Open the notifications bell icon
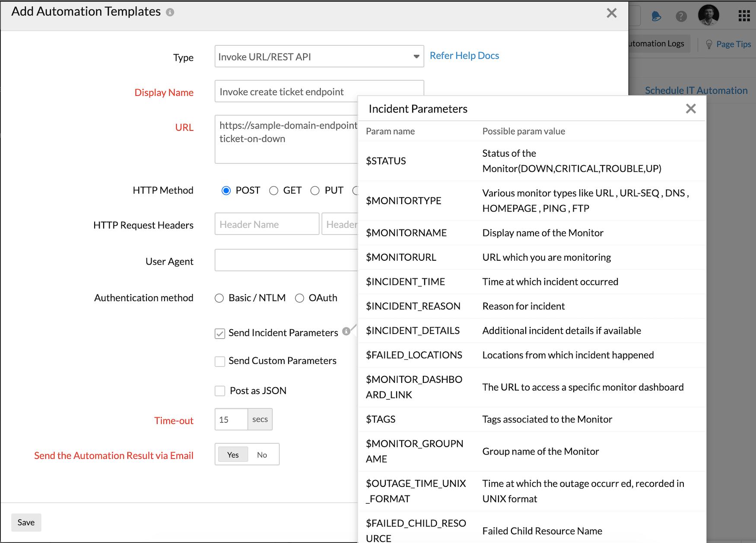 coord(656,16)
